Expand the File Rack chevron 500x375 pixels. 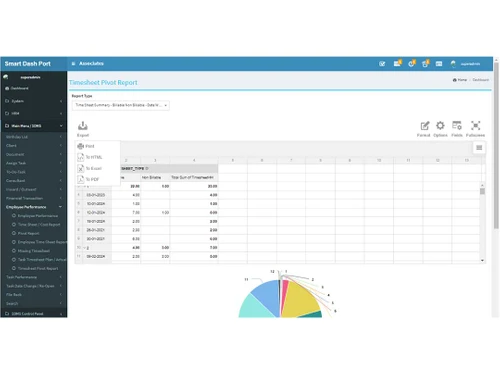pyautogui.click(x=61, y=295)
